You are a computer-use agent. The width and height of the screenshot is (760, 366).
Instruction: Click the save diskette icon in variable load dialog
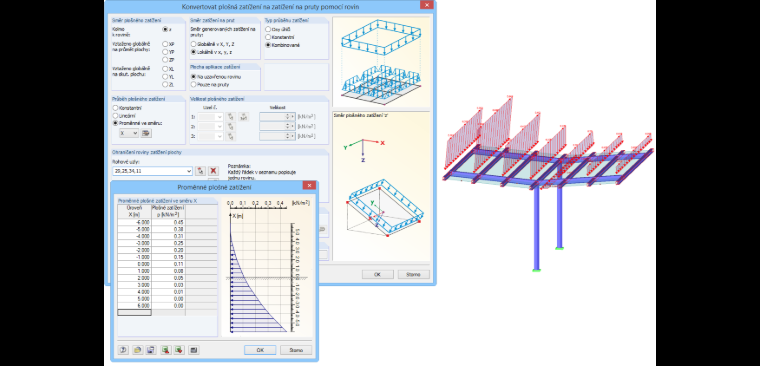(x=151, y=350)
